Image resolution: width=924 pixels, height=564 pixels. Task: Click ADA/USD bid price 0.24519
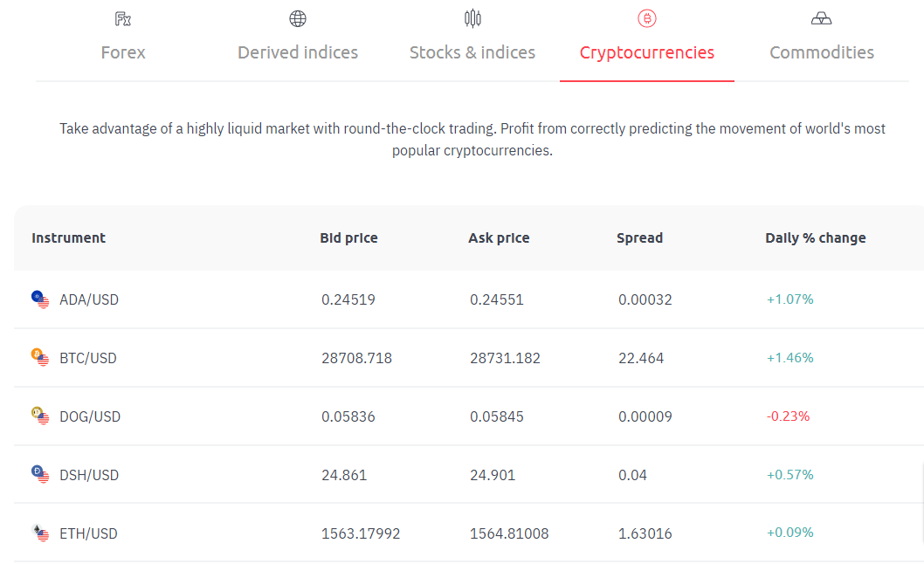tap(348, 299)
